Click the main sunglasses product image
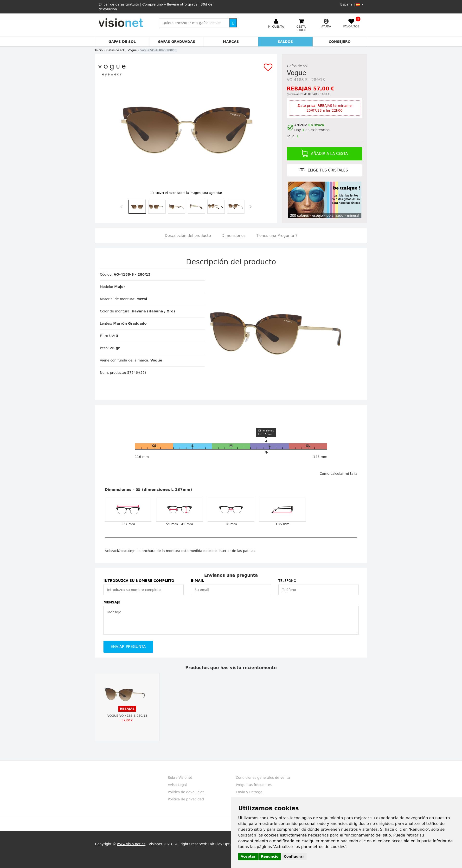The image size is (462, 868). click(187, 130)
